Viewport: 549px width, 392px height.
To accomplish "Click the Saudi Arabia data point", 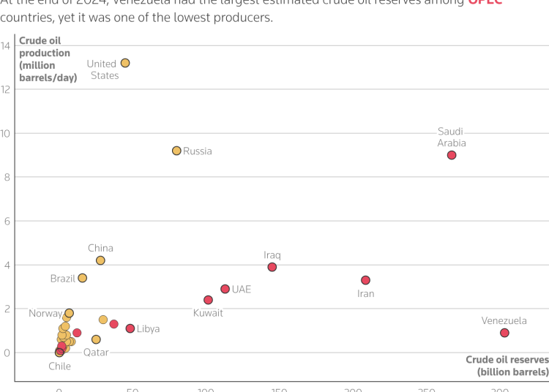I will (x=452, y=155).
